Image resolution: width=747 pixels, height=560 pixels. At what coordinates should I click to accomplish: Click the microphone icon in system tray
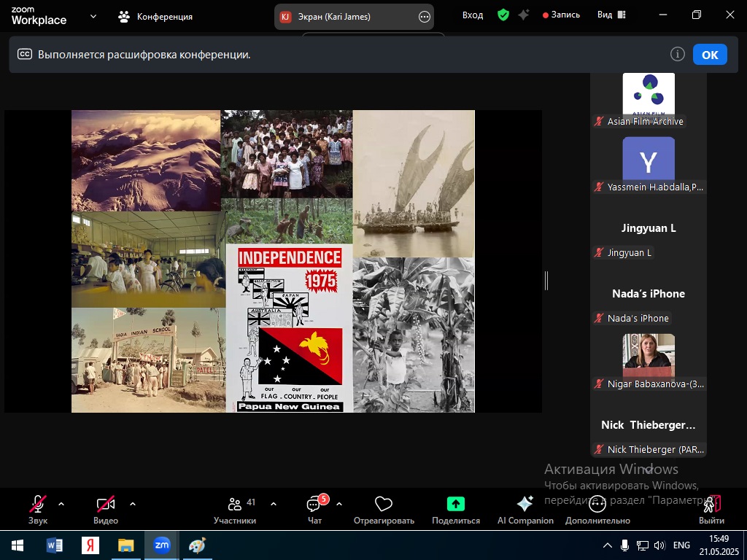624,545
